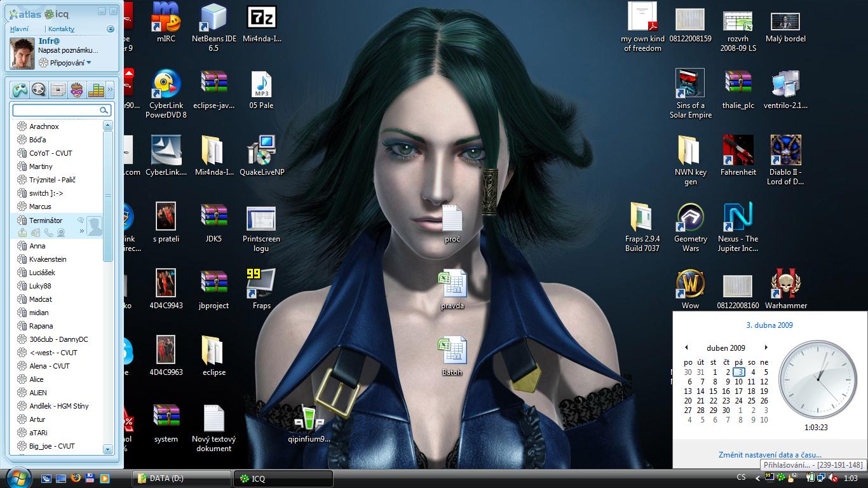Go to next month in the calendar
The width and height of the screenshot is (868, 488).
coord(766,348)
